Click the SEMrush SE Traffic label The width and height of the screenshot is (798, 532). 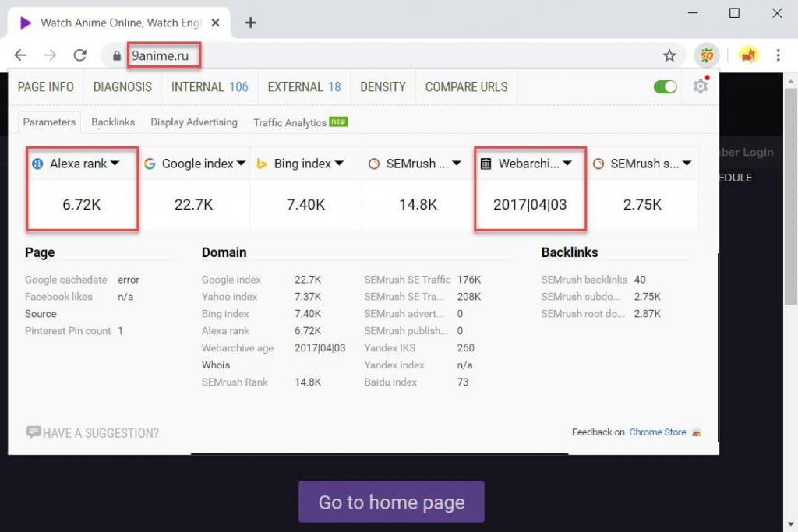(407, 280)
